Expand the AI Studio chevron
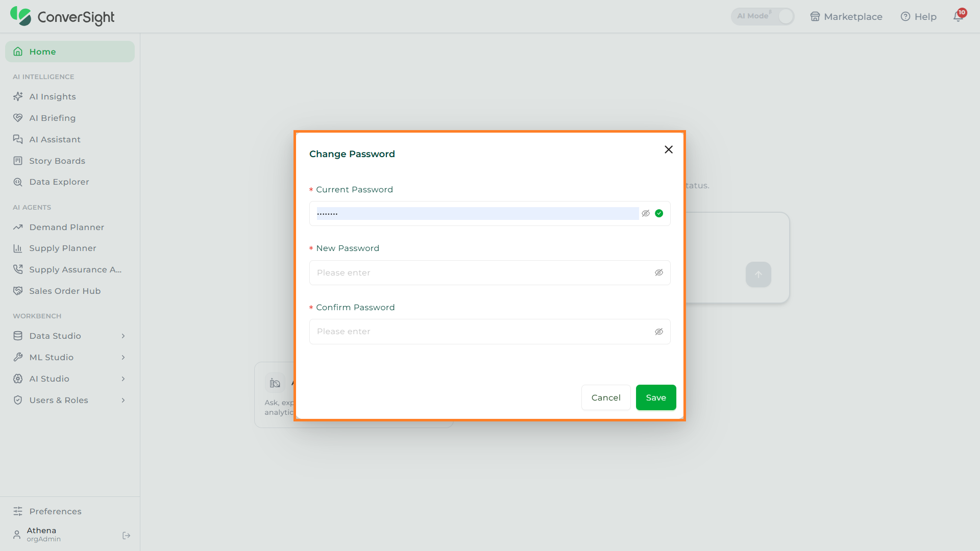The height and width of the screenshot is (551, 980). tap(123, 379)
